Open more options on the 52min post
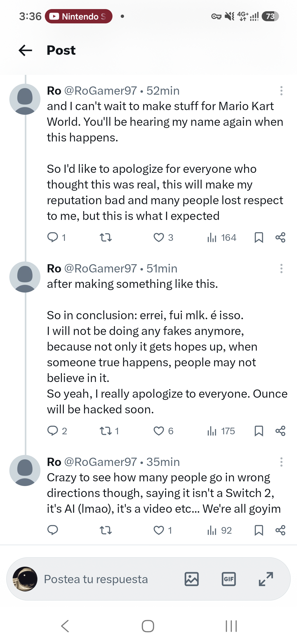 click(x=281, y=91)
